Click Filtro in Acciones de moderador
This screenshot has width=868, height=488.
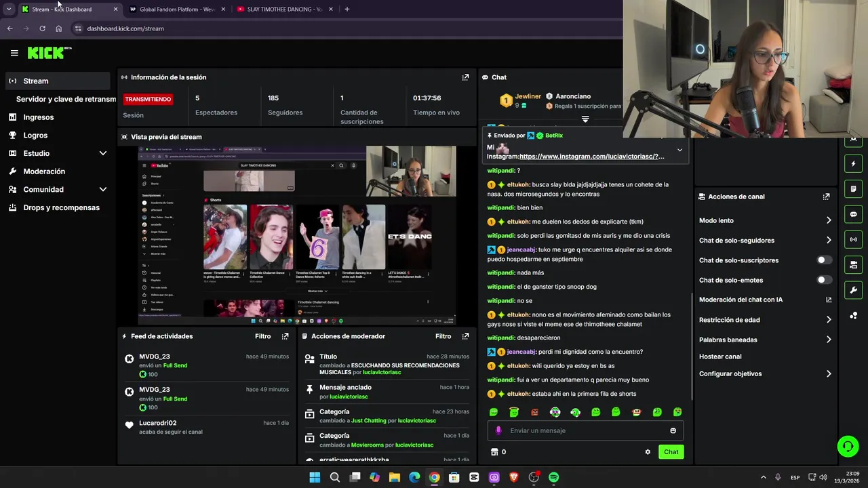point(443,336)
